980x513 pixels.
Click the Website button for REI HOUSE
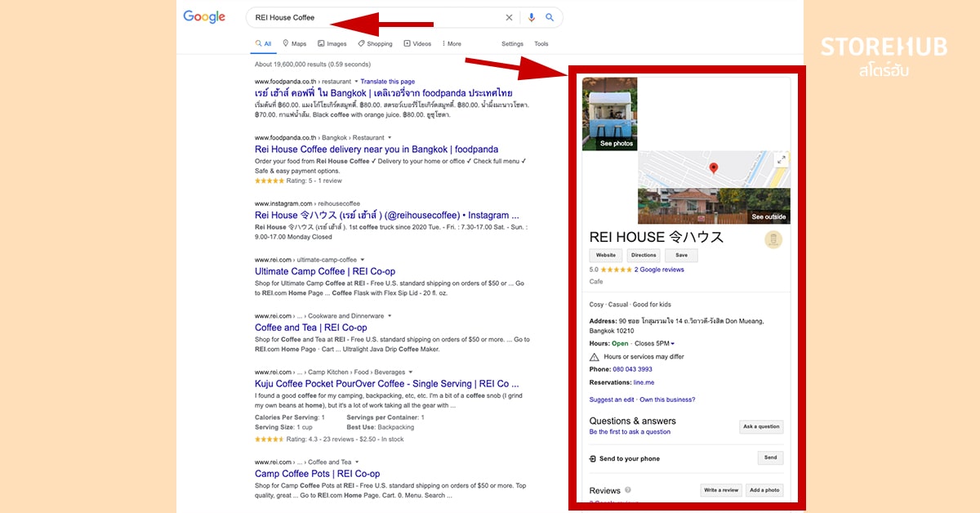[x=606, y=256]
